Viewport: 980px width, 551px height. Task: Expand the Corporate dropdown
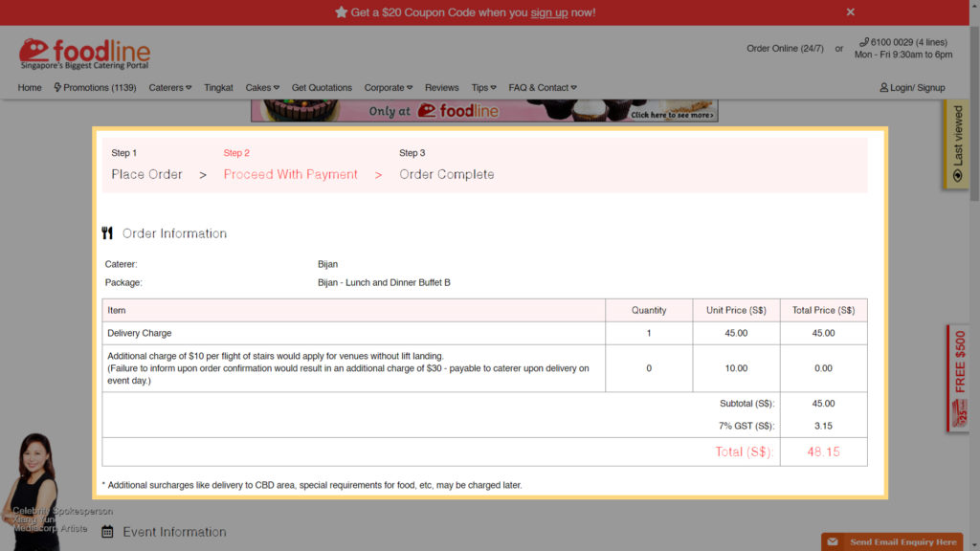click(388, 88)
